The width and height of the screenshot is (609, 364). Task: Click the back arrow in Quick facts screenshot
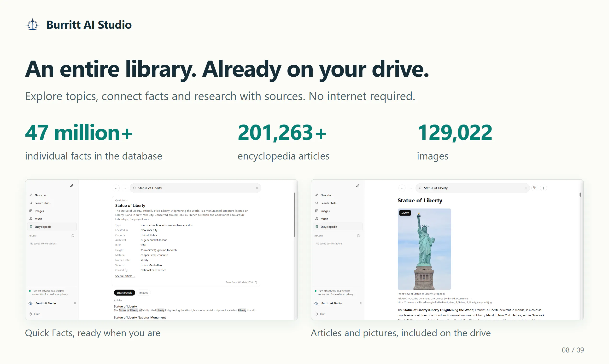pyautogui.click(x=116, y=188)
